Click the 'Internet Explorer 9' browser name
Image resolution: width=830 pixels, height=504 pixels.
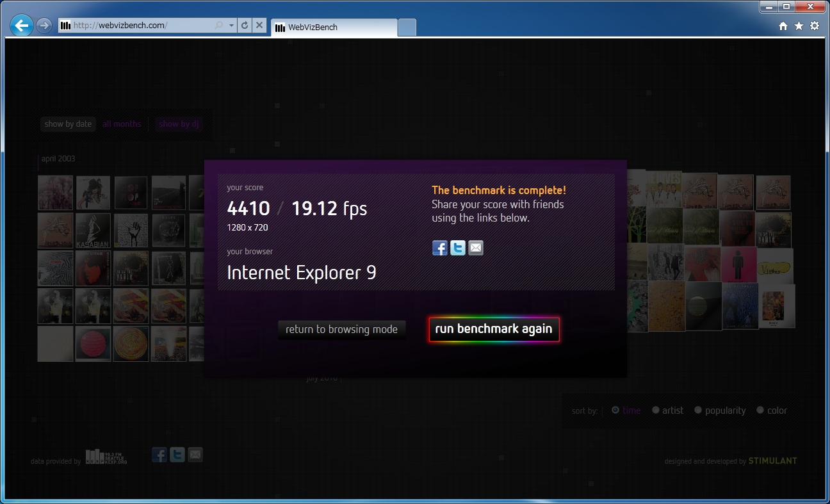tap(302, 273)
